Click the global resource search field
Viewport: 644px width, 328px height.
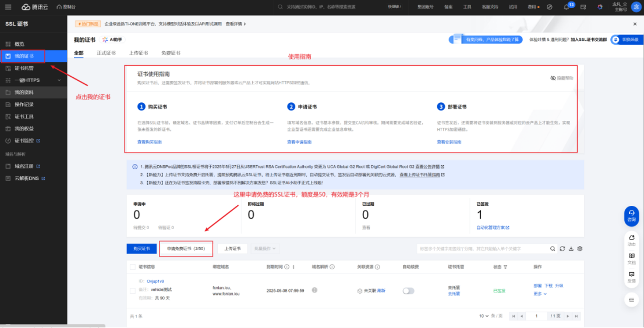tap(328, 7)
